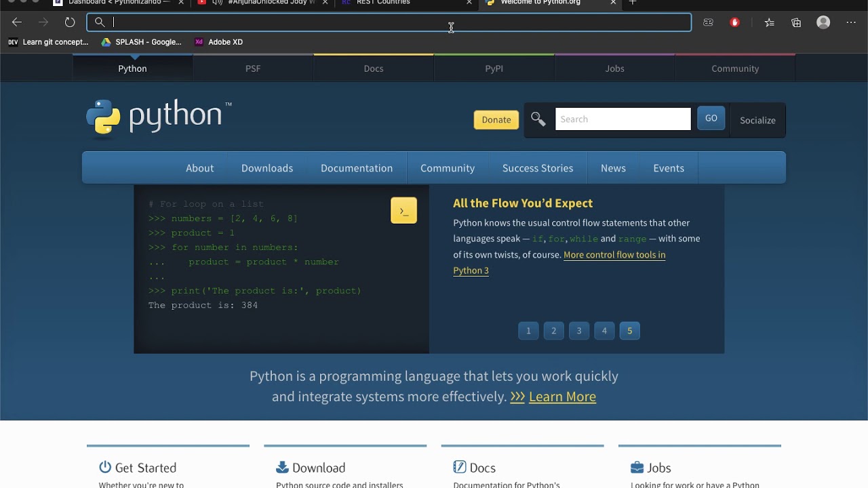Click the Get Started heading text
Screen dimensions: 868x488
pos(146,468)
